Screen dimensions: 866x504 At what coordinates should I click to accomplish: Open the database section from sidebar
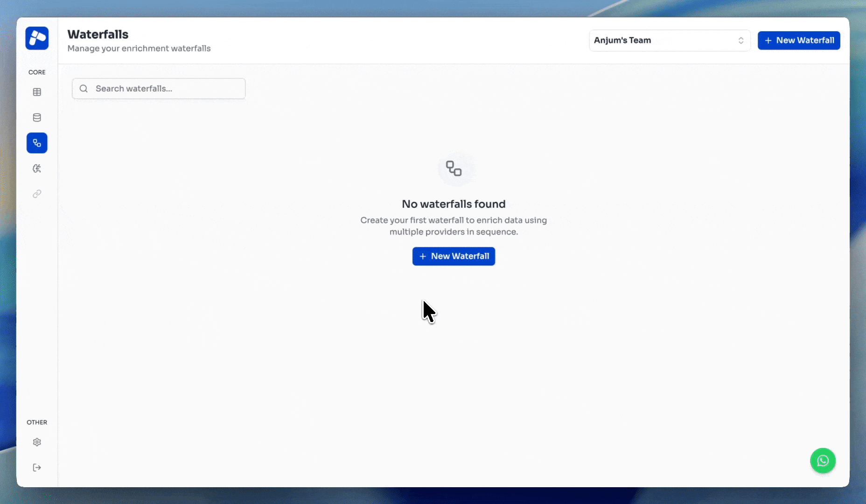coord(37,117)
